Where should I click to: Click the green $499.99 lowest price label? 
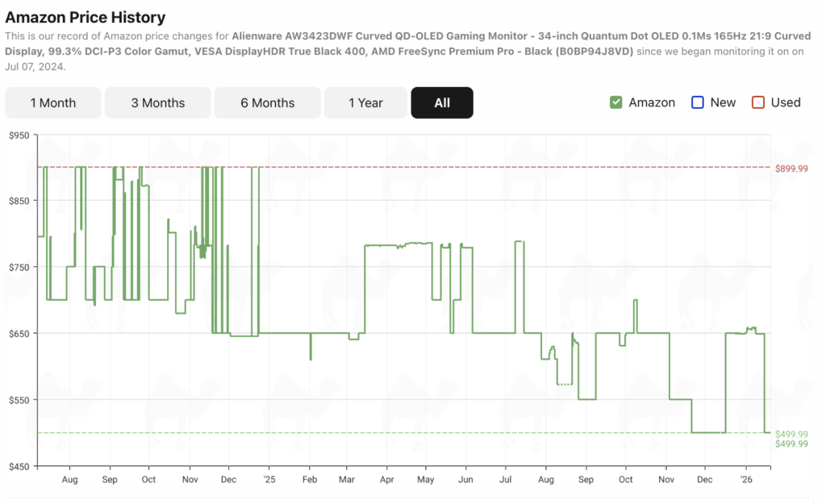click(x=791, y=434)
